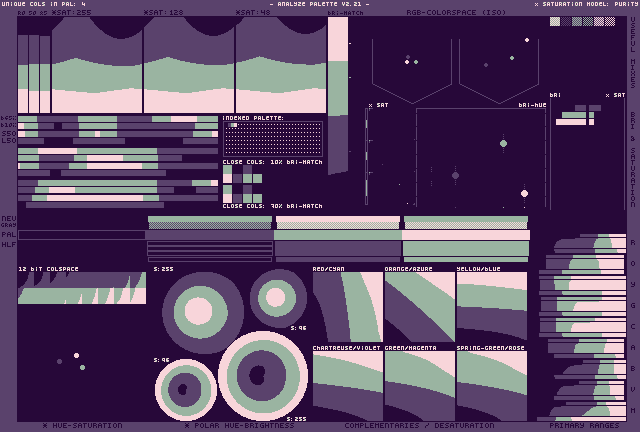This screenshot has width=640, height=432.
Task: Click the vertical 'USEFUL MIXES' label
Action: [x=633, y=52]
